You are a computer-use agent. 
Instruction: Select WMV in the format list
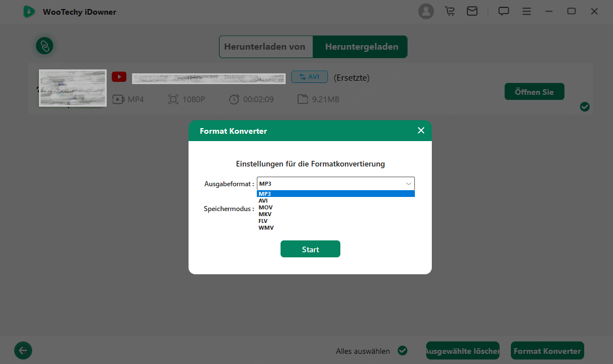(266, 228)
